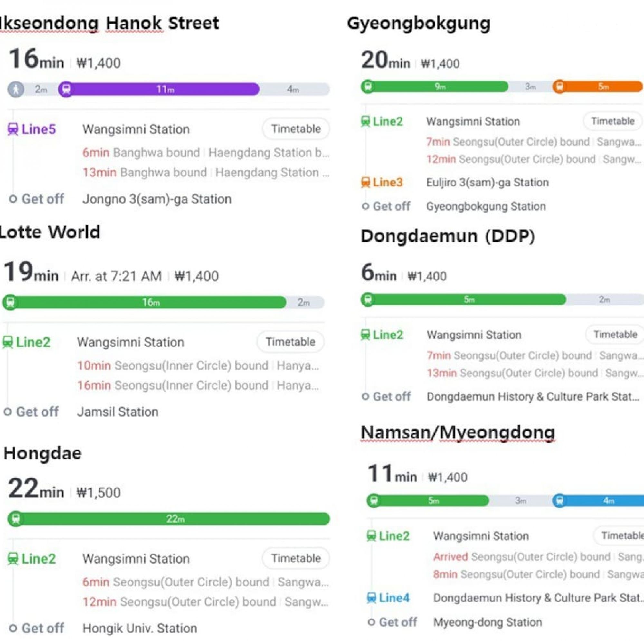Open Timetable for Lotte World route

click(290, 342)
